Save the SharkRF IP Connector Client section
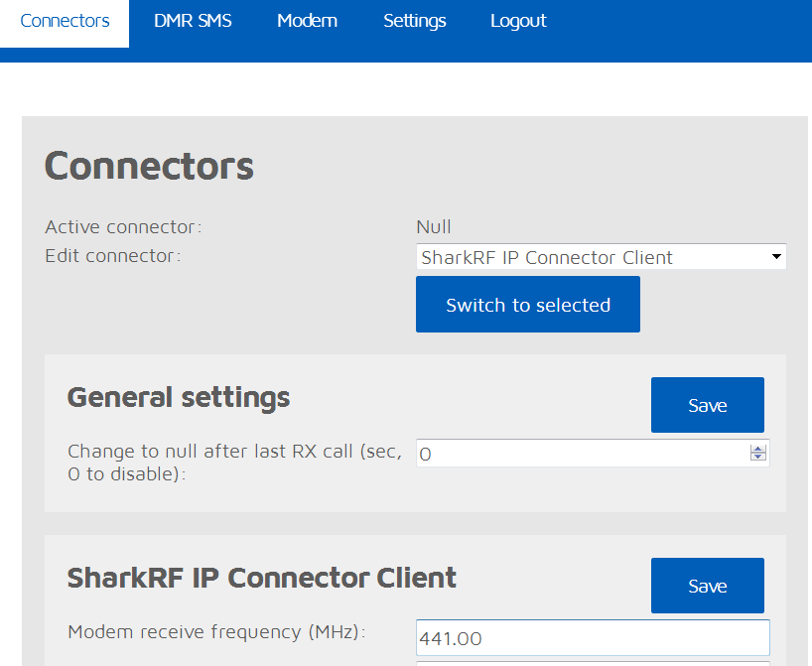Screen dimensions: 812x666 coord(708,586)
